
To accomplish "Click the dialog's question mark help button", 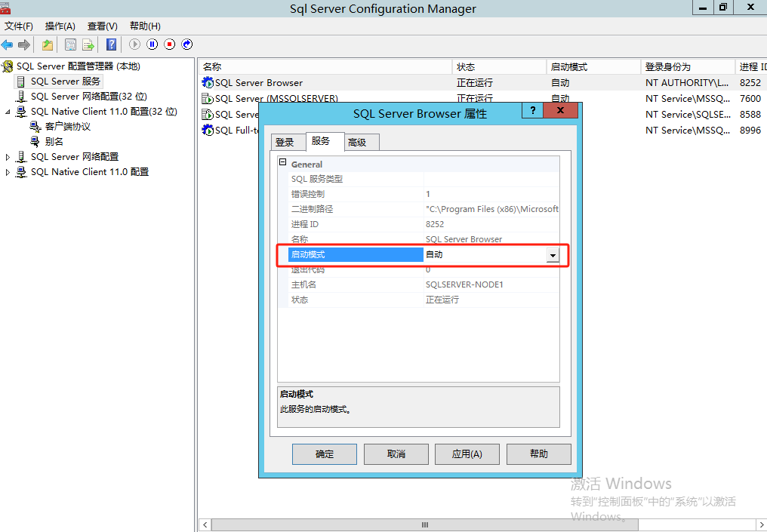I will [x=533, y=110].
